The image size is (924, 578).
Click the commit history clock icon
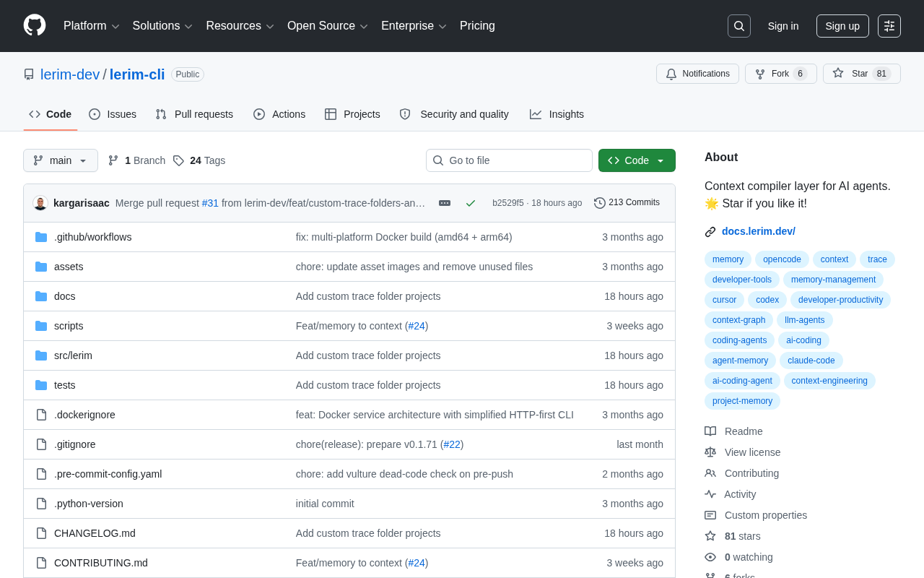pyautogui.click(x=600, y=203)
